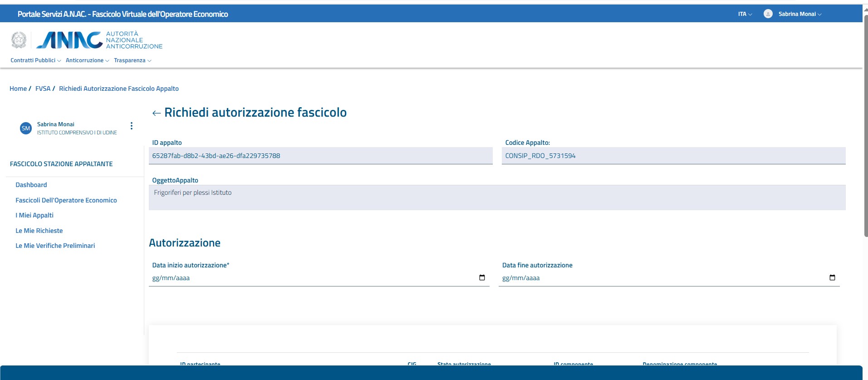Expand the Anticorruzione menu
The height and width of the screenshot is (380, 868).
point(87,60)
